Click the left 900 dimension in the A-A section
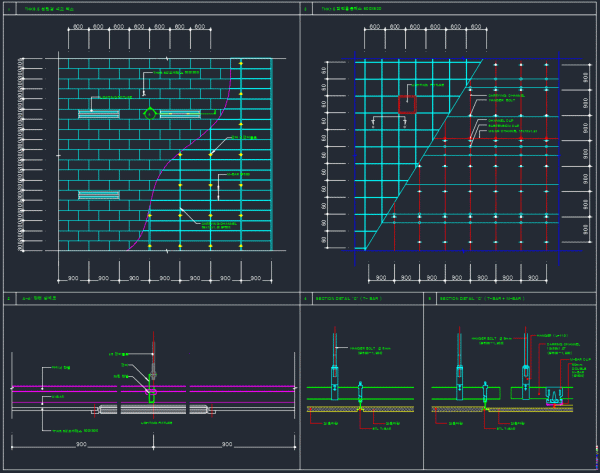The width and height of the screenshot is (600, 473). (80, 443)
